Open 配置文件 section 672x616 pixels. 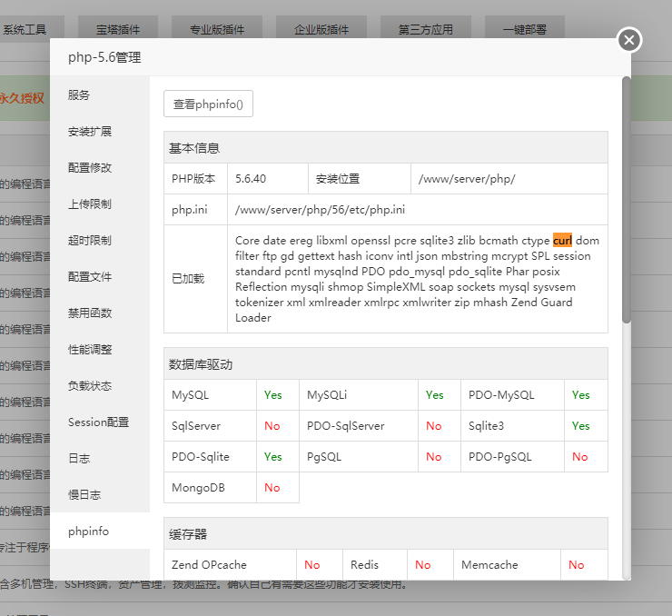(90, 277)
